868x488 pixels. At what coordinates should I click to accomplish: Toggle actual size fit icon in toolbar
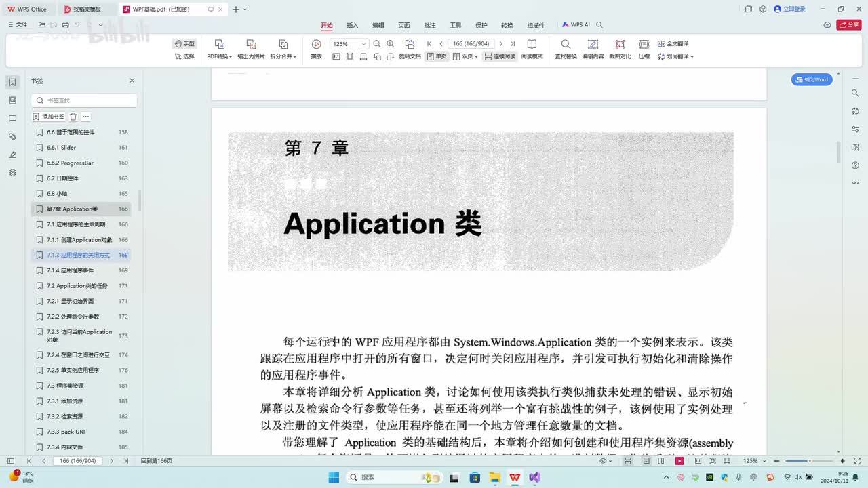336,56
